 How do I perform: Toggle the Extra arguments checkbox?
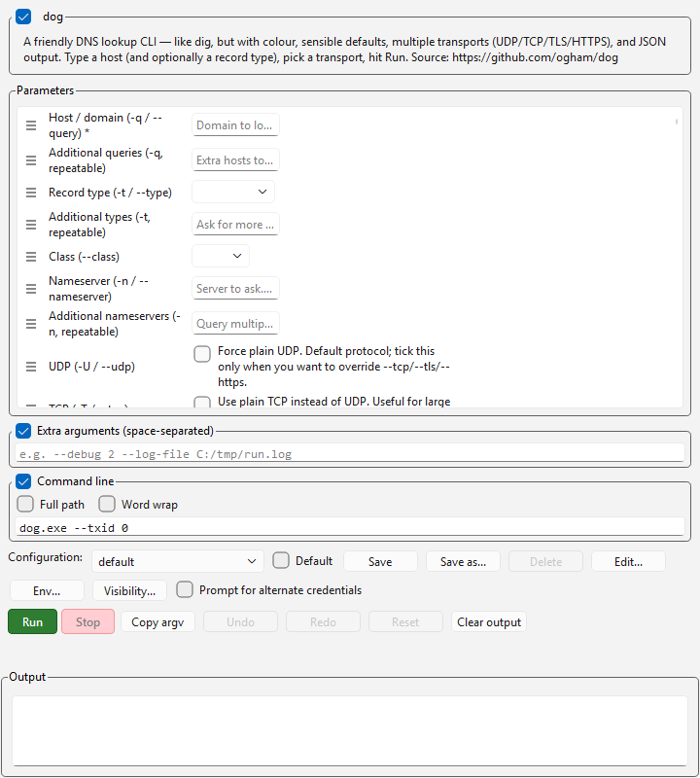click(x=23, y=431)
